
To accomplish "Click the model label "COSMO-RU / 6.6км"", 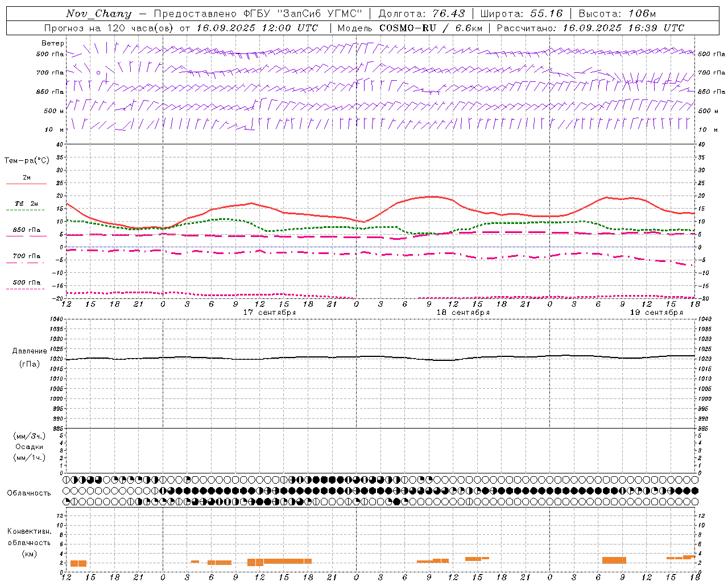I will tap(431, 28).
